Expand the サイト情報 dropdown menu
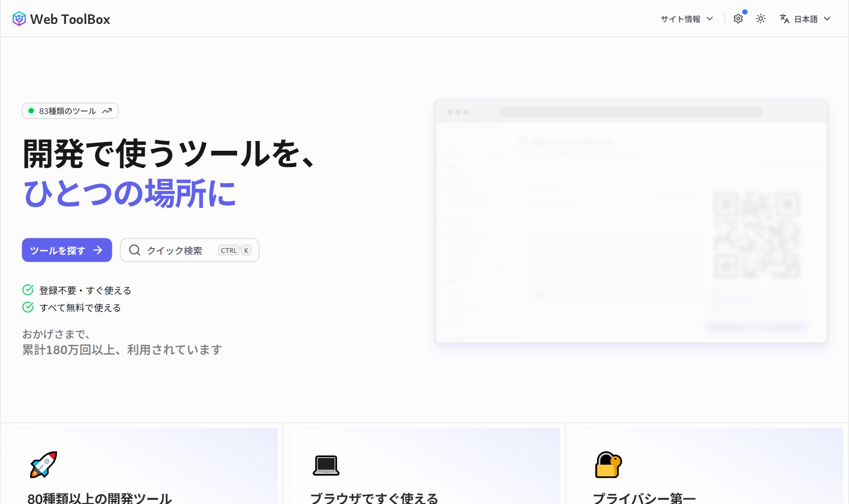The height and width of the screenshot is (504, 849). tap(687, 19)
